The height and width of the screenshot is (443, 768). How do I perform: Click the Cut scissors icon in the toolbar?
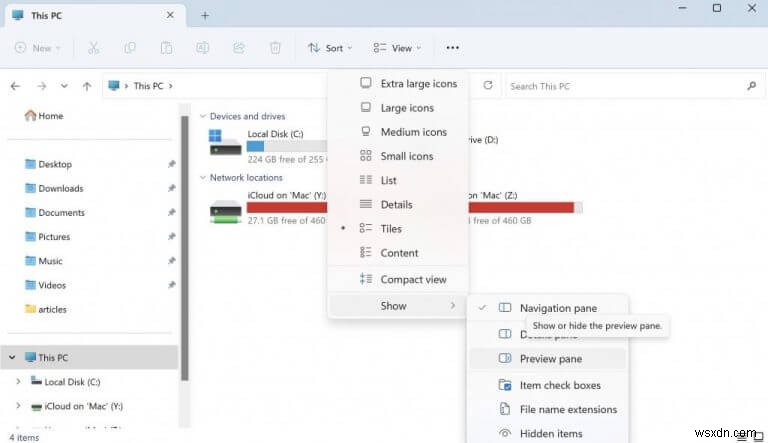pos(93,48)
